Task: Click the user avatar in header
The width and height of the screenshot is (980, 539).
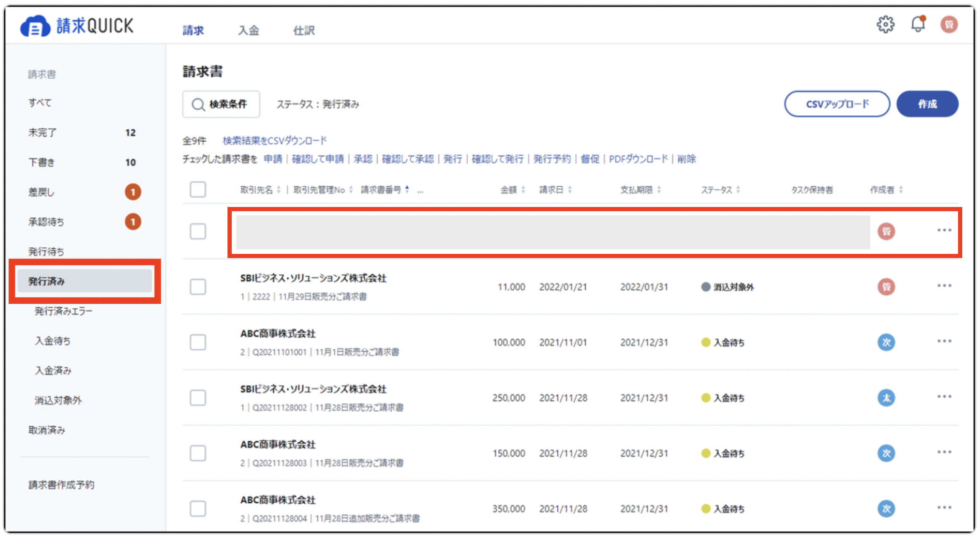Action: (x=949, y=24)
